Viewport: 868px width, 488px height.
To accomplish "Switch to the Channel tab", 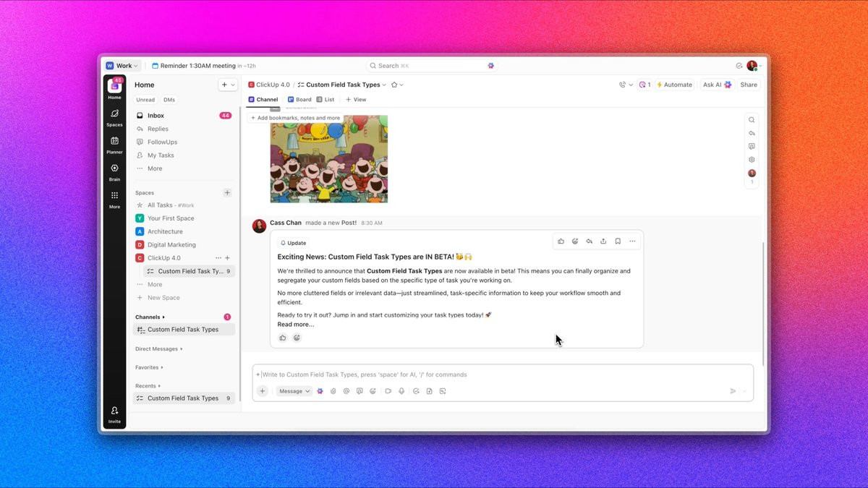I will tap(263, 100).
